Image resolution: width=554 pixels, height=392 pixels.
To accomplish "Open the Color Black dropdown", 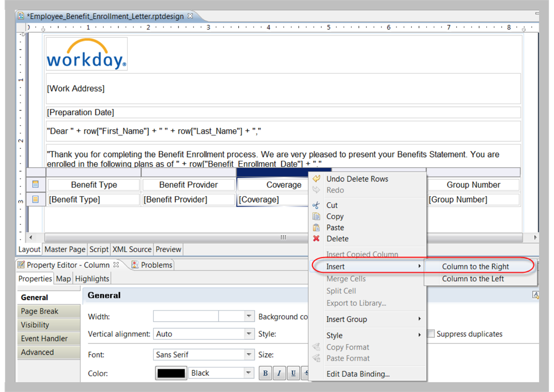I will point(249,373).
